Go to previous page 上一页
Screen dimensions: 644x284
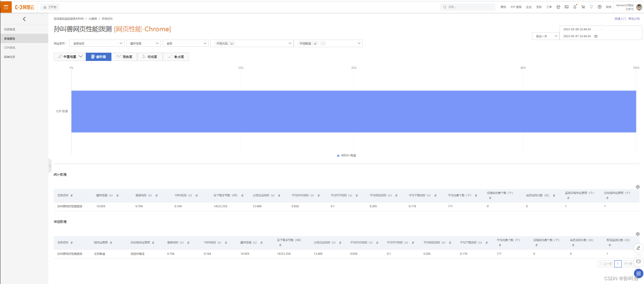606,264
